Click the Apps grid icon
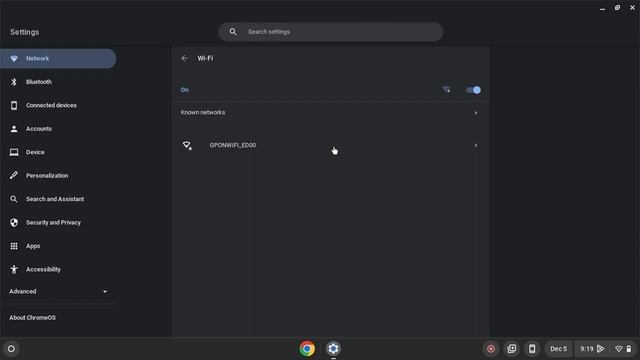 (x=14, y=246)
